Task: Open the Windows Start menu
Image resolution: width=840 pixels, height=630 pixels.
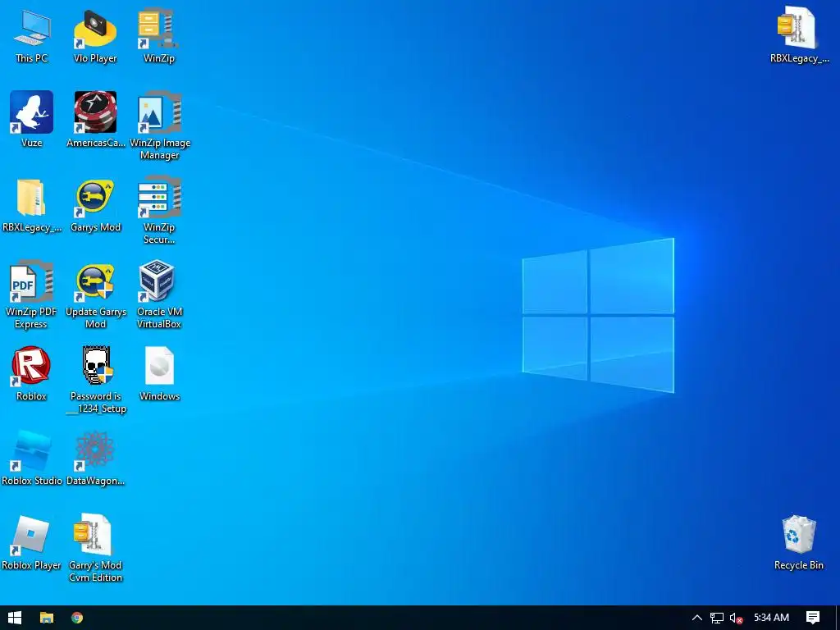Action: [x=15, y=618]
